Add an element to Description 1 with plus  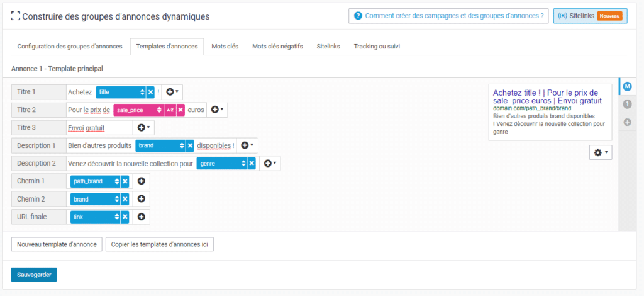click(x=247, y=145)
